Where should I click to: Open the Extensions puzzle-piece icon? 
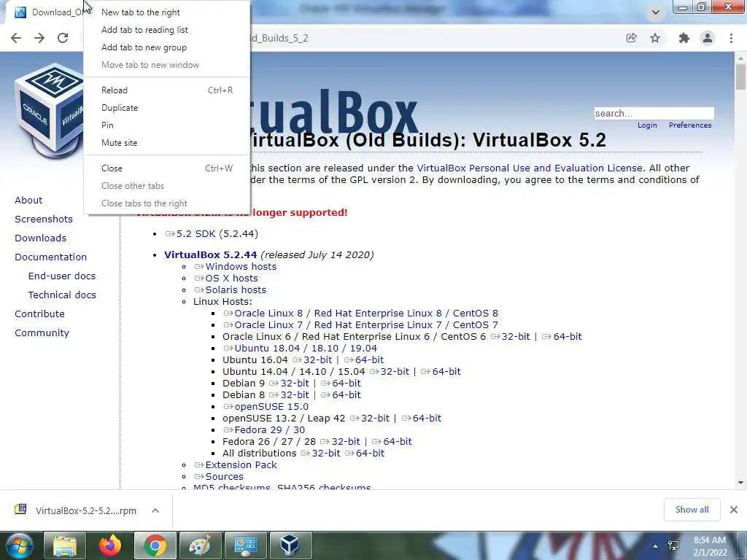point(684,38)
